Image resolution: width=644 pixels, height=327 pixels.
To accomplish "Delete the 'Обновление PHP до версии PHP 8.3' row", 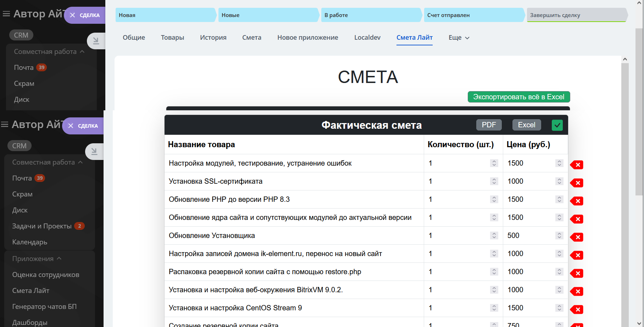I will [x=577, y=201].
